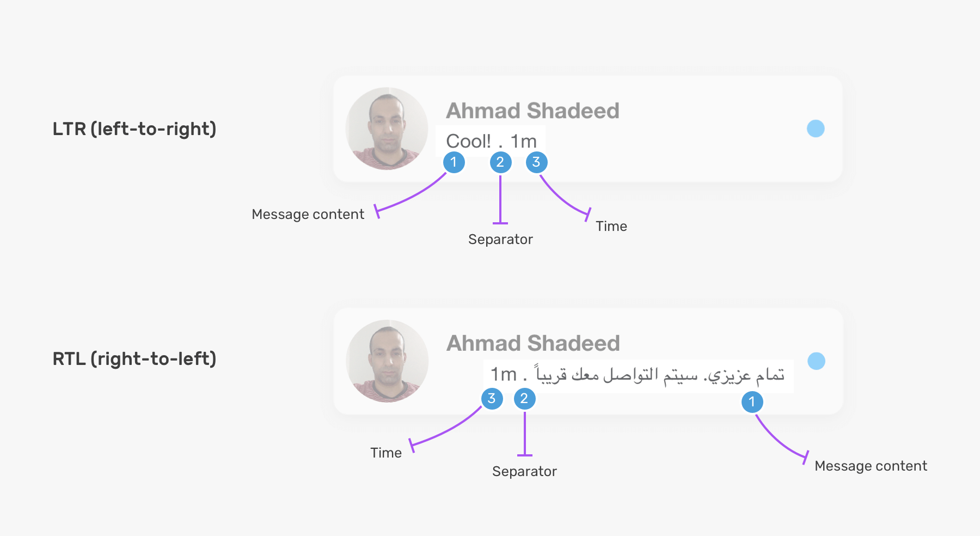Click numbered badge 3 in RTL card

492,399
